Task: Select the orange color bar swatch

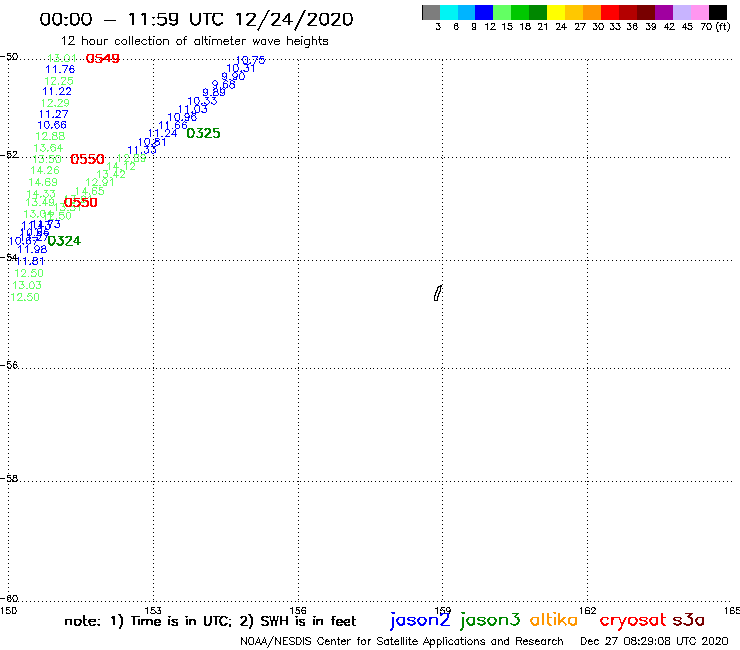Action: pos(592,12)
